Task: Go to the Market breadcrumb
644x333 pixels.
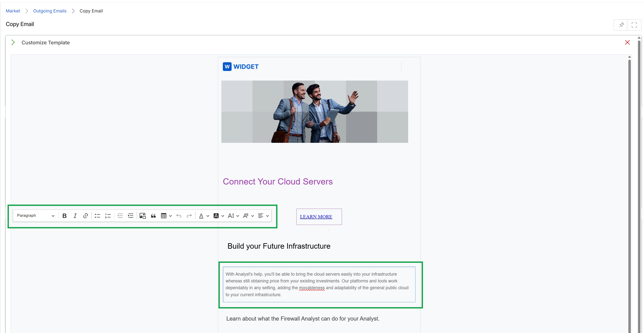Action: point(13,11)
